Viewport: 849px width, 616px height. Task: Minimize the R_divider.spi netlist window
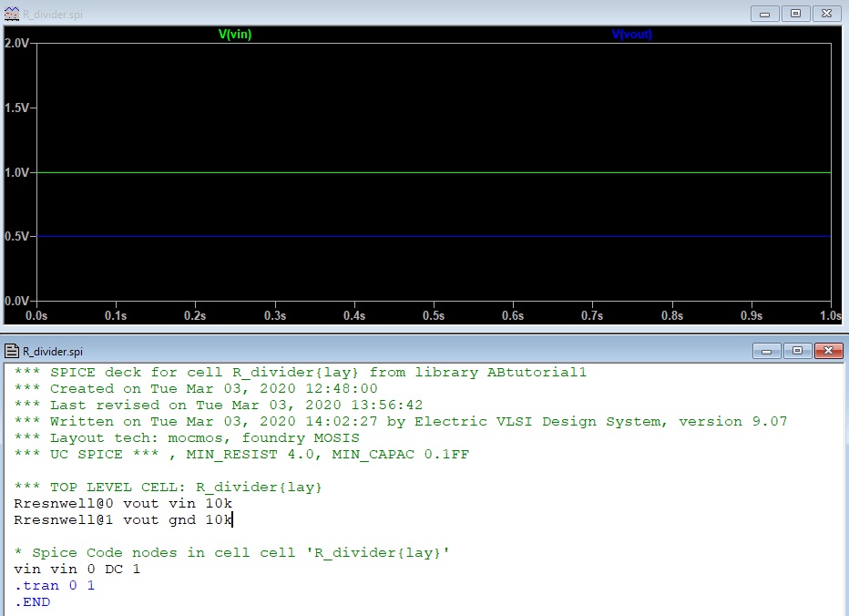tap(766, 351)
